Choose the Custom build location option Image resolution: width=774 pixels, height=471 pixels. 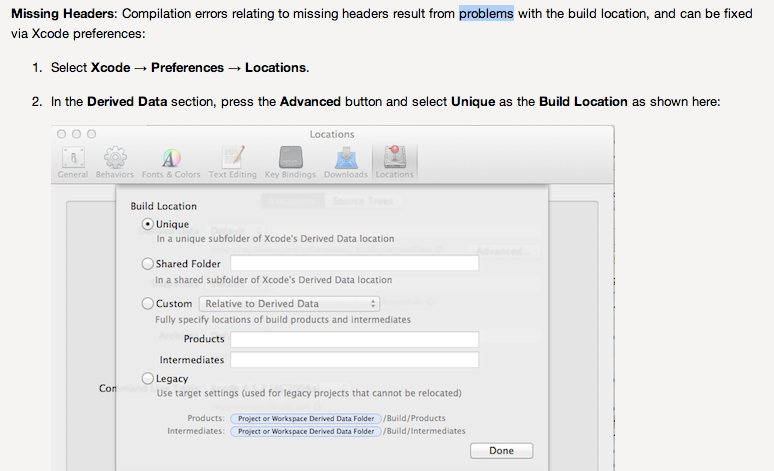pyautogui.click(x=147, y=303)
